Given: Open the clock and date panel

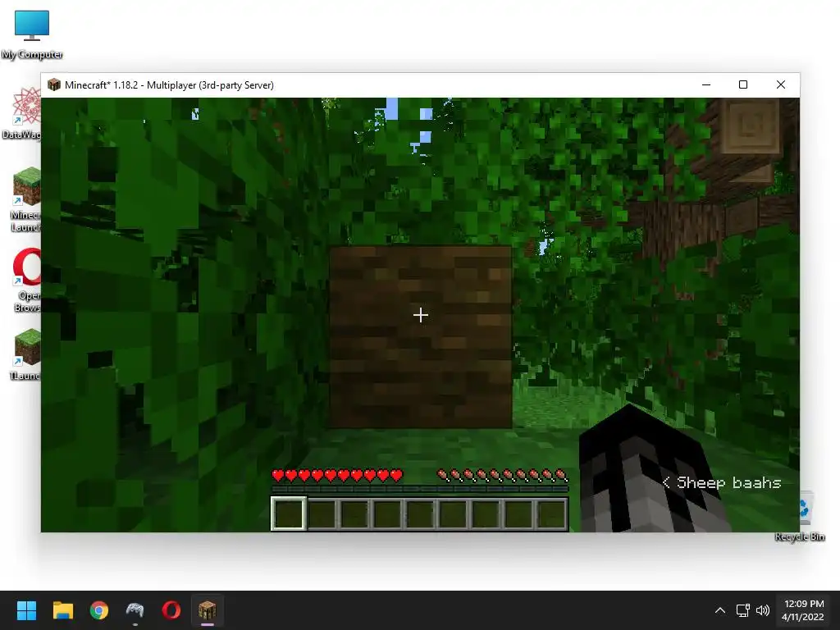Looking at the screenshot, I should [x=802, y=610].
